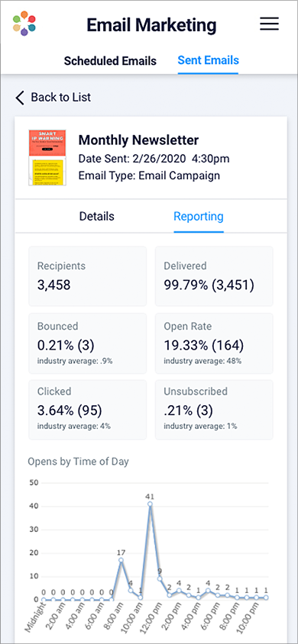Click the 17 opens data point
Screen dimensions: 298x644
click(121, 560)
